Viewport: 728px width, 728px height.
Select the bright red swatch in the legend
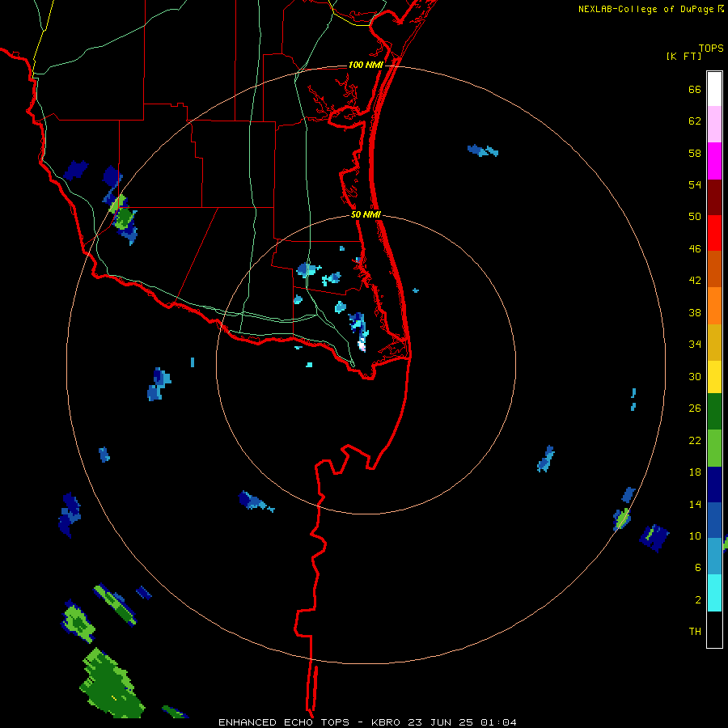(714, 233)
